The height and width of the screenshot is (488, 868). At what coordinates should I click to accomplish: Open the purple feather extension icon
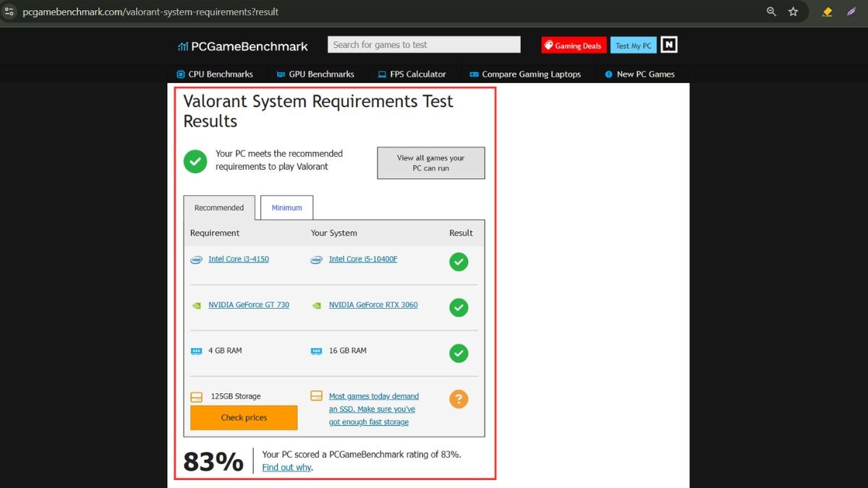(851, 12)
